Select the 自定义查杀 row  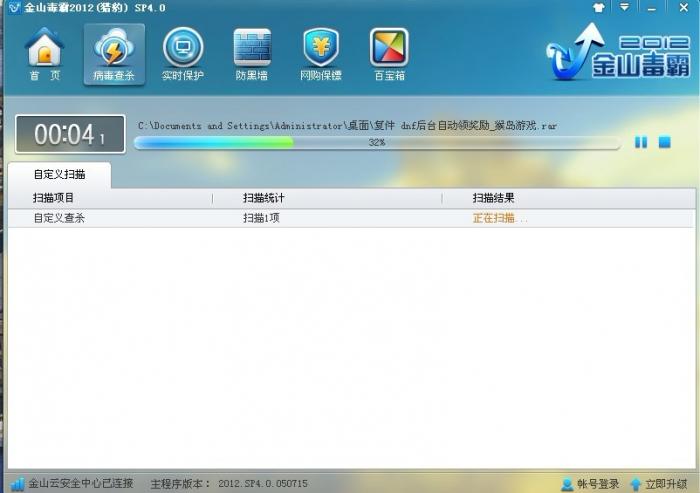[352, 218]
